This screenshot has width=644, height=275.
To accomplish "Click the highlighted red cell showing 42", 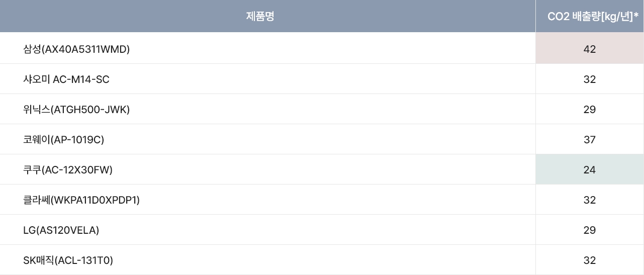I will coord(590,49).
